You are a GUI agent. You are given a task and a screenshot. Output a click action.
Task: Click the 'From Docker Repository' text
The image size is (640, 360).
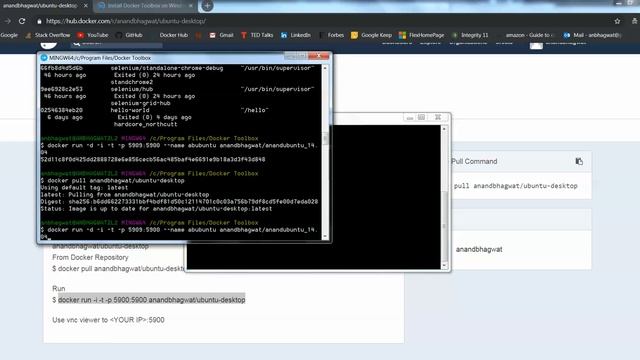point(90,258)
